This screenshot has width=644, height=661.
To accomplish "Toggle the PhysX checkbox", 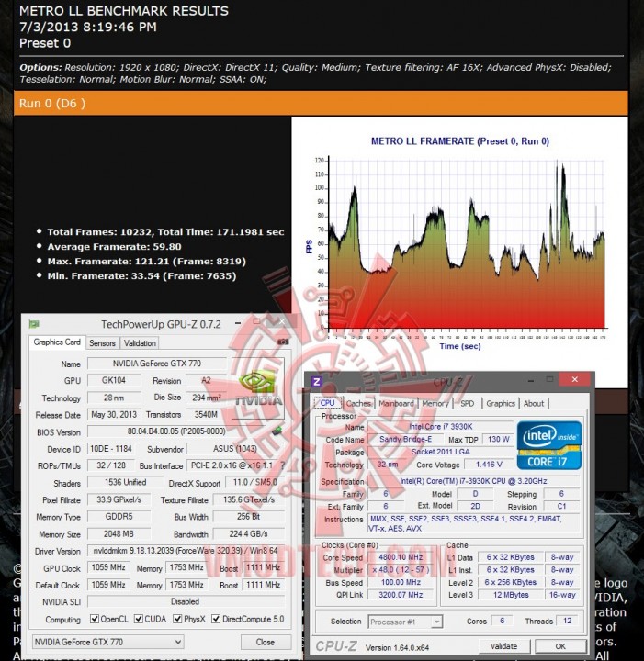I will (x=177, y=619).
